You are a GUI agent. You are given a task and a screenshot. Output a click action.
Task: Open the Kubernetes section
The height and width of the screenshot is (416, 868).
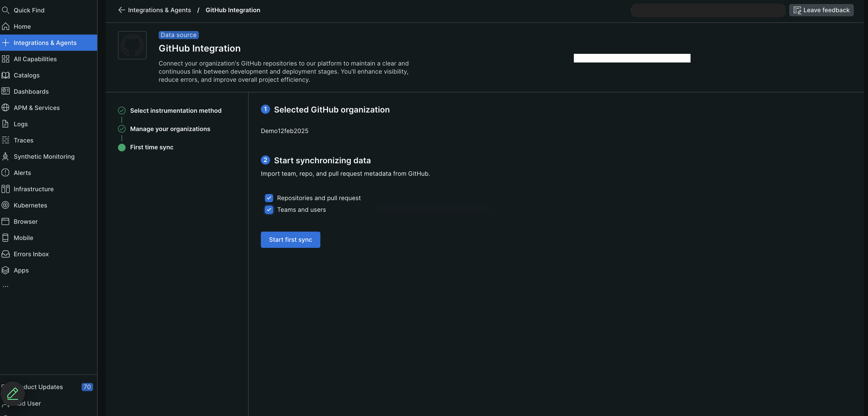point(30,205)
